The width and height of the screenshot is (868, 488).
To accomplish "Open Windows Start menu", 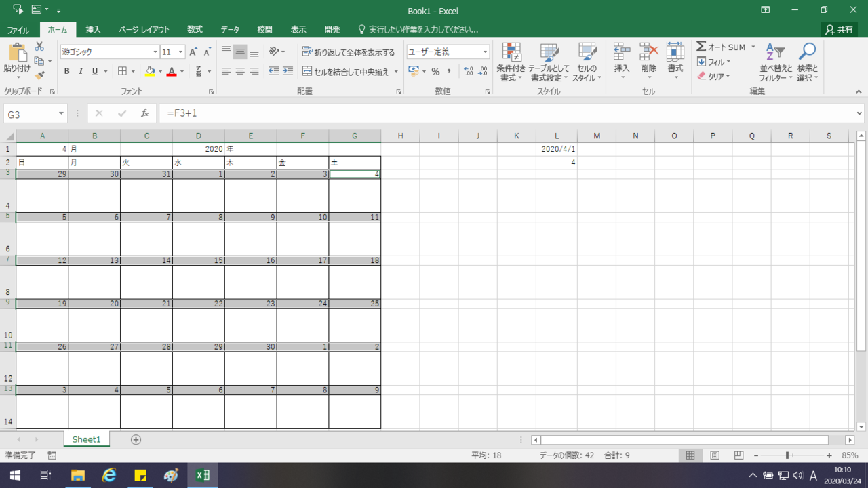I will [14, 475].
